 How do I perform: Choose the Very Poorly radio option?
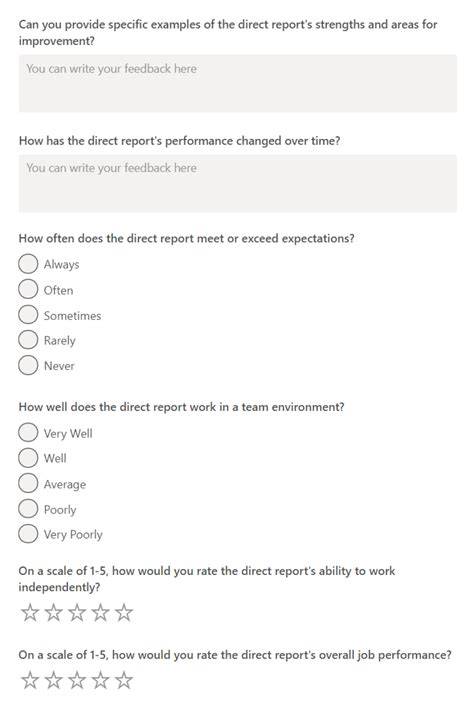(x=28, y=534)
